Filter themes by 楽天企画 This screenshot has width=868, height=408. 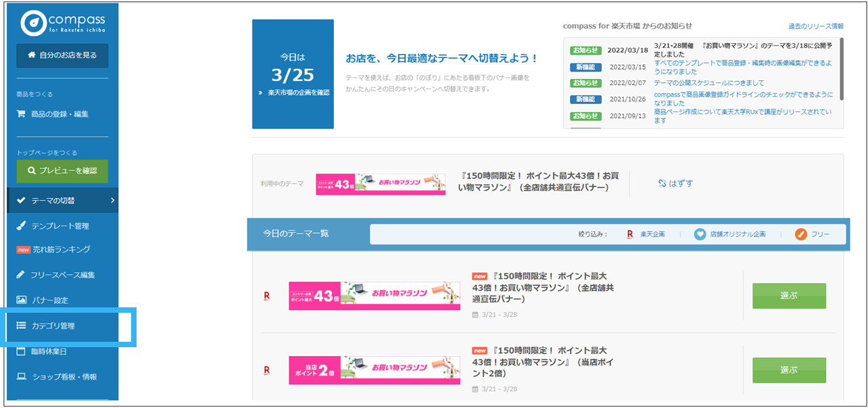coord(646,234)
